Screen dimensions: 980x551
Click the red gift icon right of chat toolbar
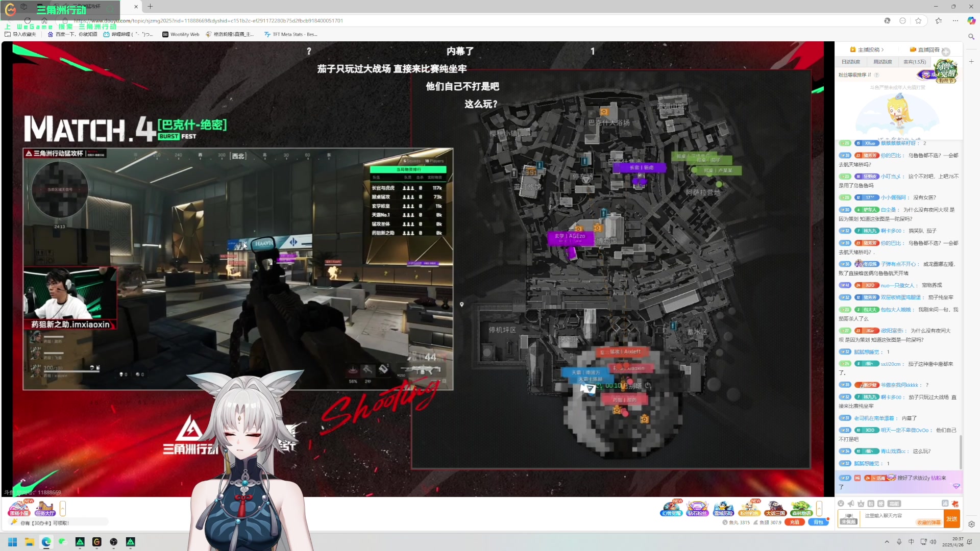[x=955, y=504]
